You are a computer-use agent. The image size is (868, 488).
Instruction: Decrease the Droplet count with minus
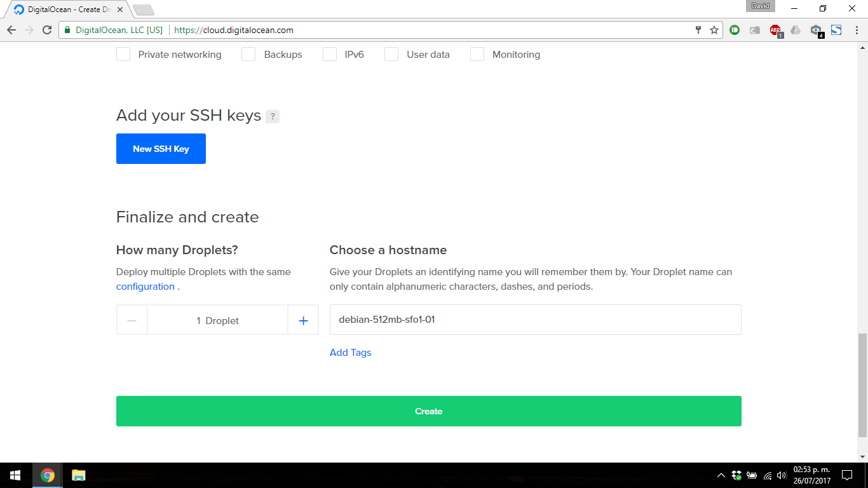click(x=132, y=320)
